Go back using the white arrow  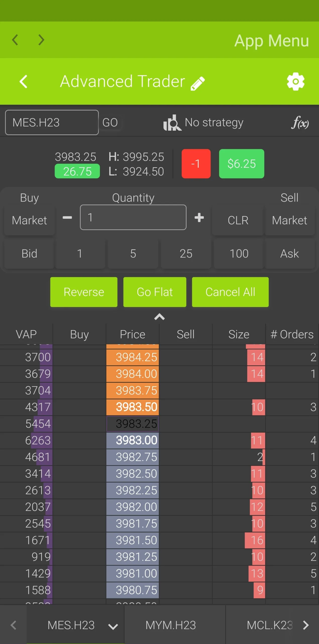23,82
